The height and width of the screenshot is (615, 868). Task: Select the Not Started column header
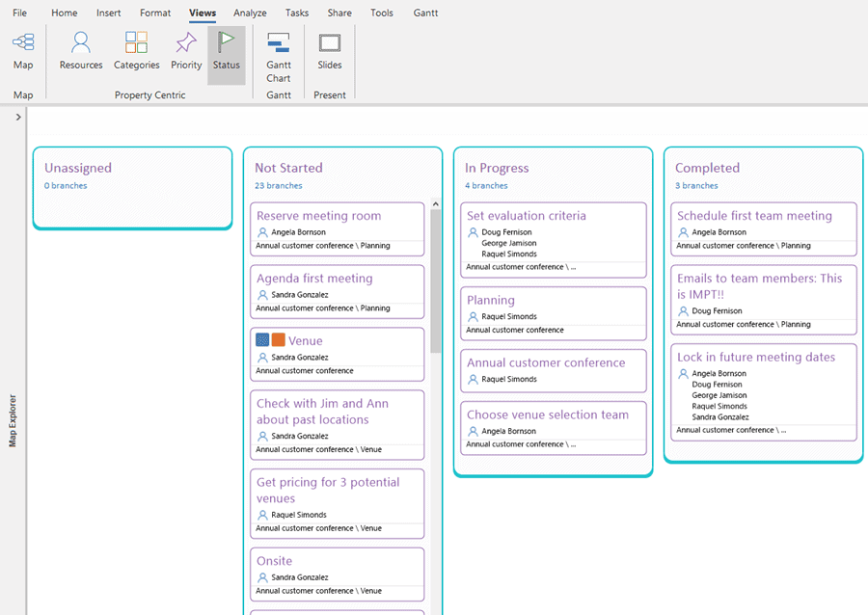coord(288,168)
